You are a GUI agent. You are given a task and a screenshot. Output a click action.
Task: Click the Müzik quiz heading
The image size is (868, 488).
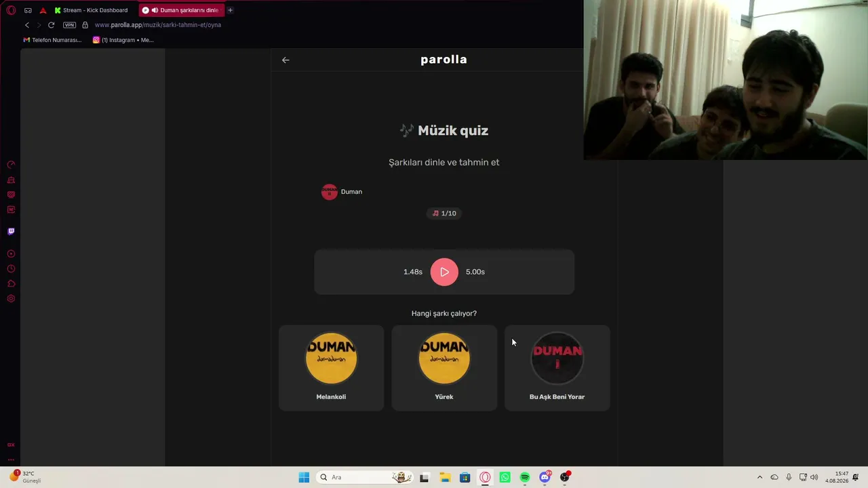pyautogui.click(x=444, y=131)
